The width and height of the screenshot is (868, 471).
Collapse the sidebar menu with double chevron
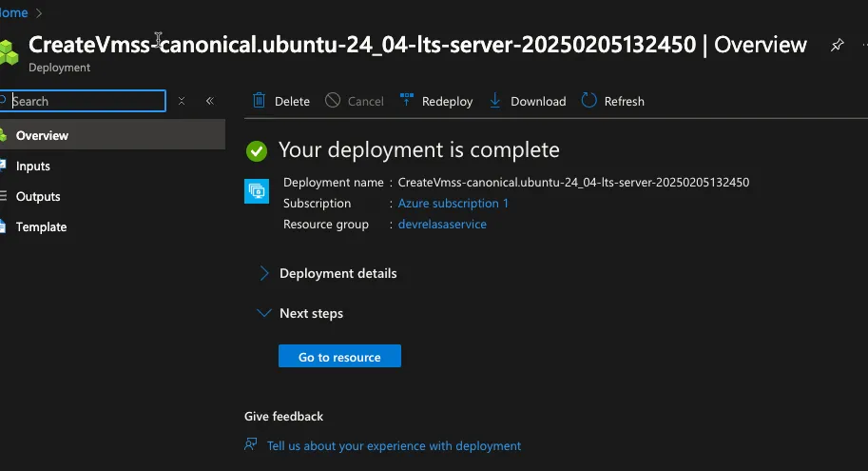tap(210, 101)
